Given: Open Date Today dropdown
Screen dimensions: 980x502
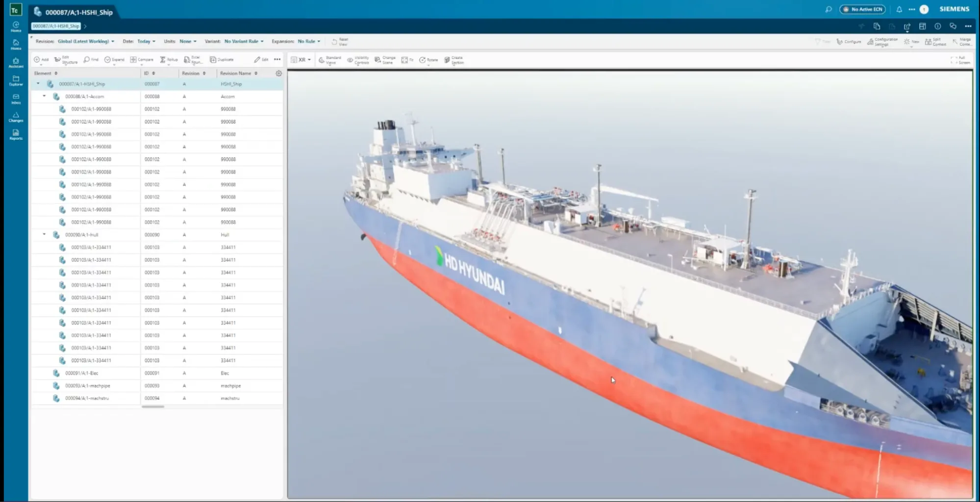Looking at the screenshot, I should point(146,41).
